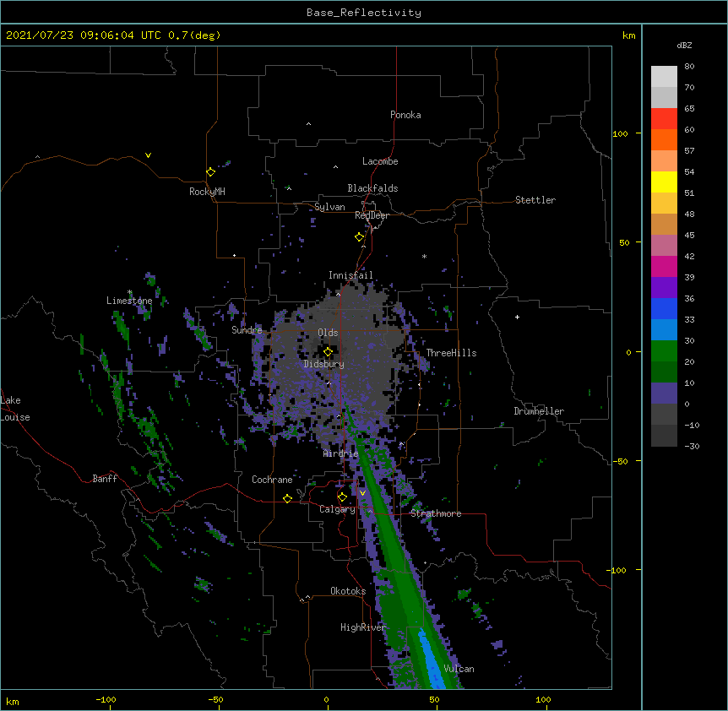The width and height of the screenshot is (728, 711).
Task: Click the Strathmore label
Action: tap(436, 513)
